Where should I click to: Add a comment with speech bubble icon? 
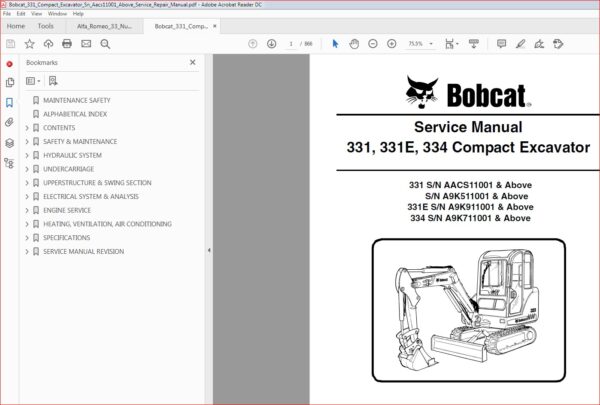pos(501,44)
